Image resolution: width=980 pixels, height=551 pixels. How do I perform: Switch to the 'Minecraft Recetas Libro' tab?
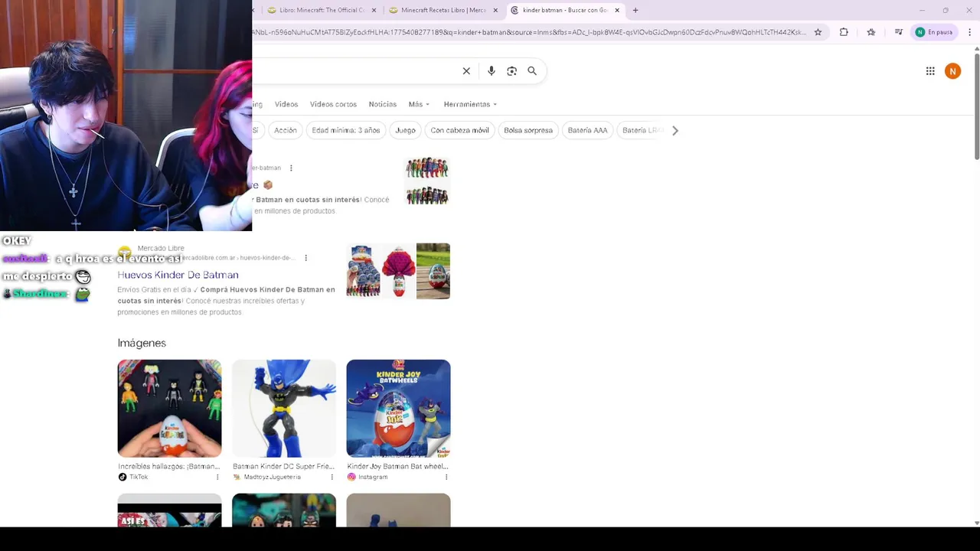click(x=443, y=10)
